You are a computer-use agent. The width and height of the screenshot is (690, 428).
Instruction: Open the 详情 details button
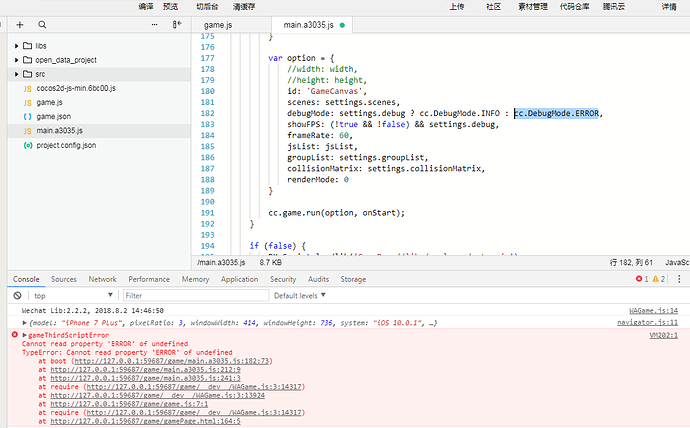tap(669, 7)
